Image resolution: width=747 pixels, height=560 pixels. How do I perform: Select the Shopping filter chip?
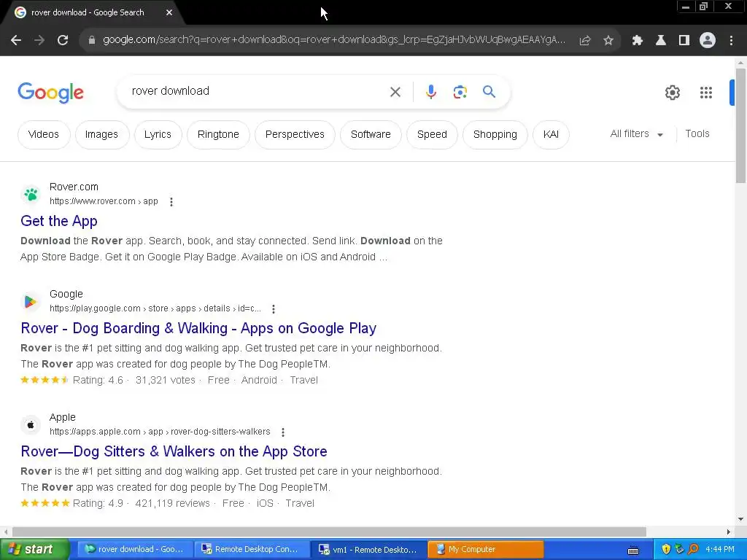[495, 134]
